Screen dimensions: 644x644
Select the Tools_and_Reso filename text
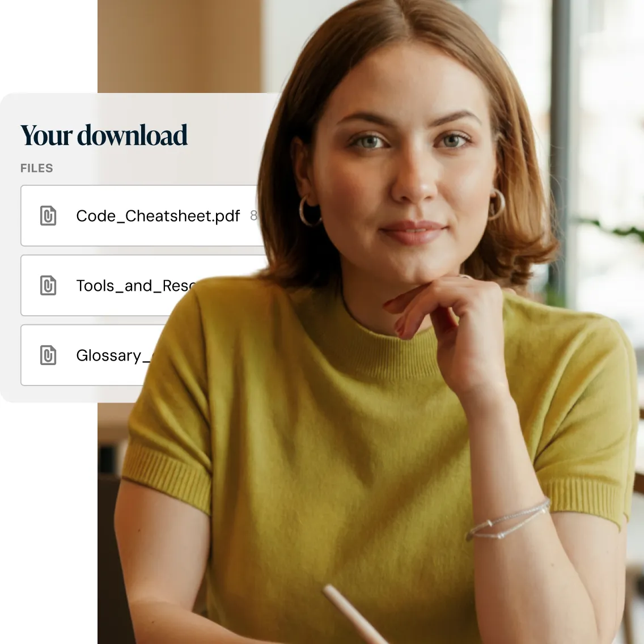pos(135,286)
